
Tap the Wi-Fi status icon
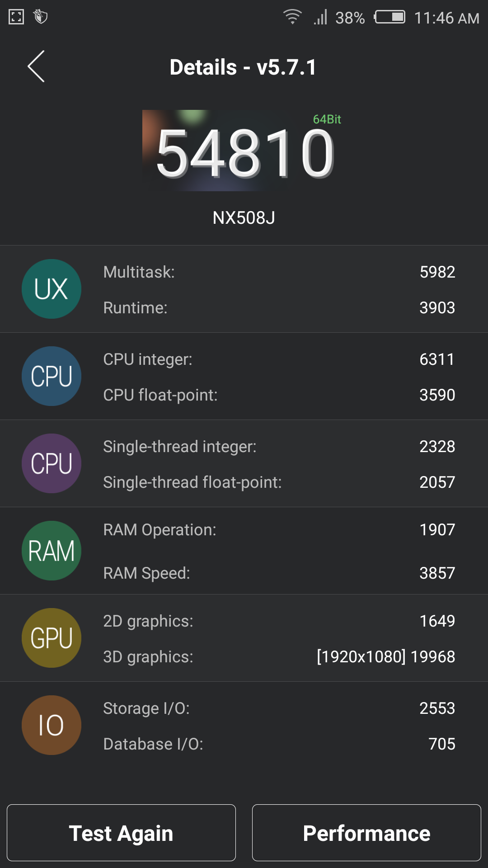292,17
